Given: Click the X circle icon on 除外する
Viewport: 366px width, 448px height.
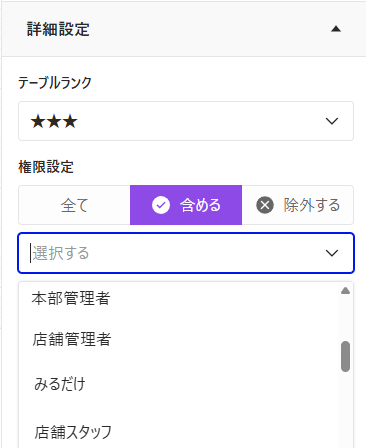Looking at the screenshot, I should click(x=265, y=205).
